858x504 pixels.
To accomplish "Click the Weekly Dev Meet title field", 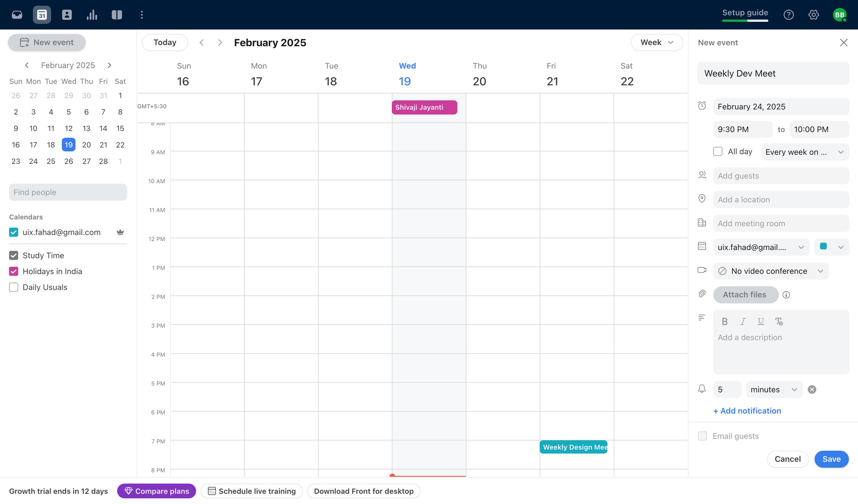I will 773,73.
